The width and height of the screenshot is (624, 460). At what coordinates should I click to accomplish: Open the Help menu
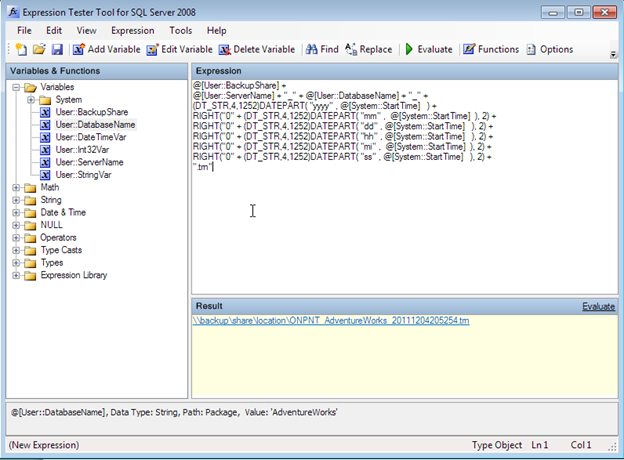coord(216,31)
